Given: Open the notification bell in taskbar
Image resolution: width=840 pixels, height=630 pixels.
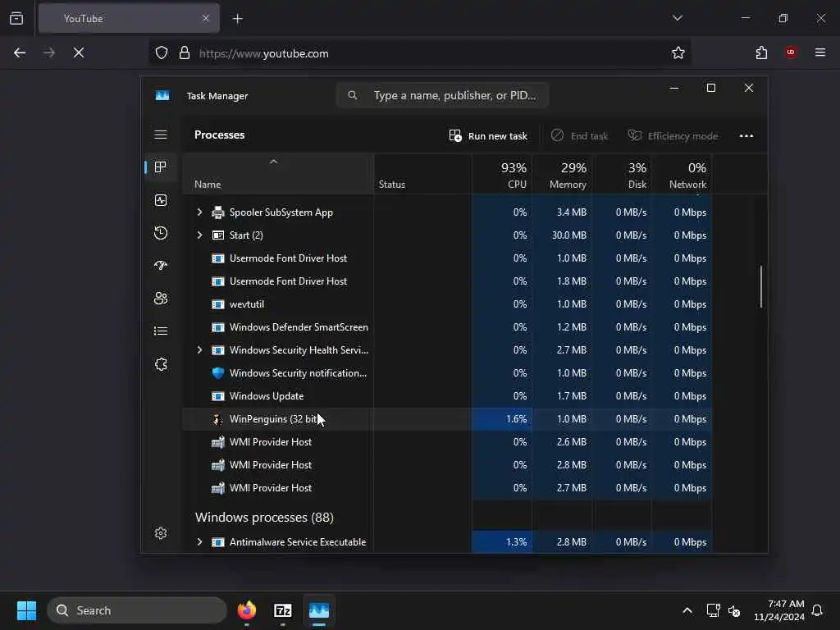Looking at the screenshot, I should pos(818,610).
